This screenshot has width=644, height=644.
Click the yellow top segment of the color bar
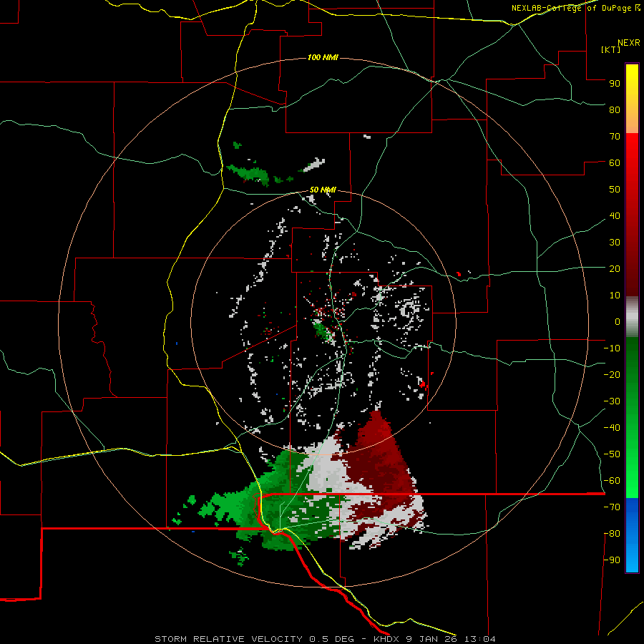(x=632, y=99)
